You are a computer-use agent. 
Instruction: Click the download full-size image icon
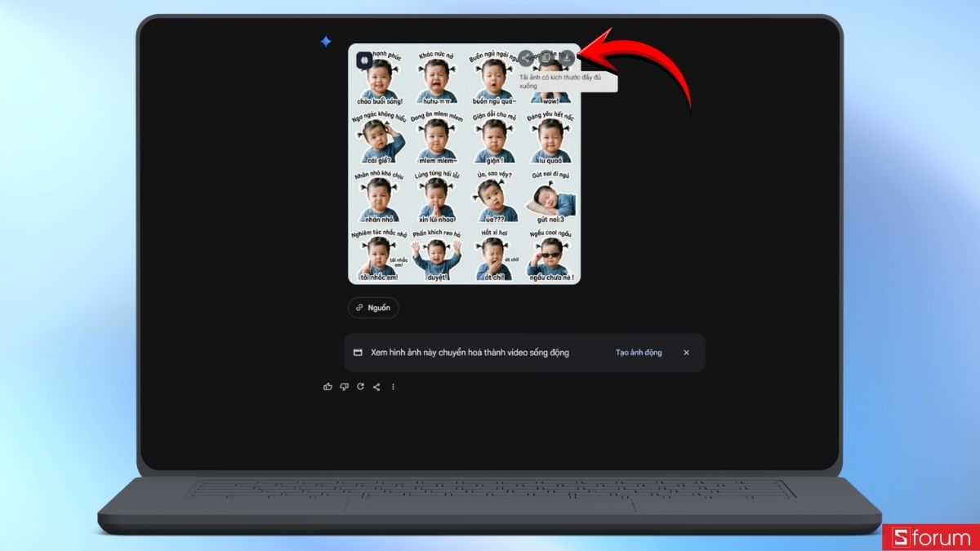coord(568,57)
